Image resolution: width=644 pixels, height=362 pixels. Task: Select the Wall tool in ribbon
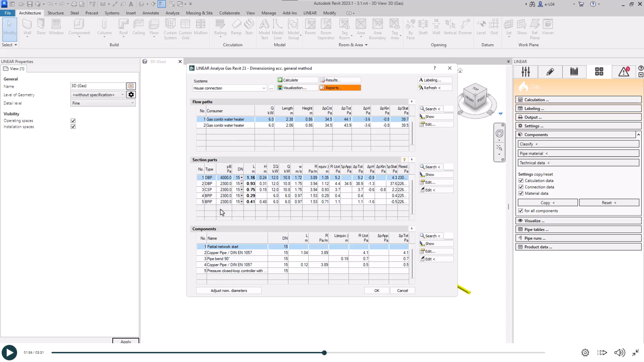point(27,28)
